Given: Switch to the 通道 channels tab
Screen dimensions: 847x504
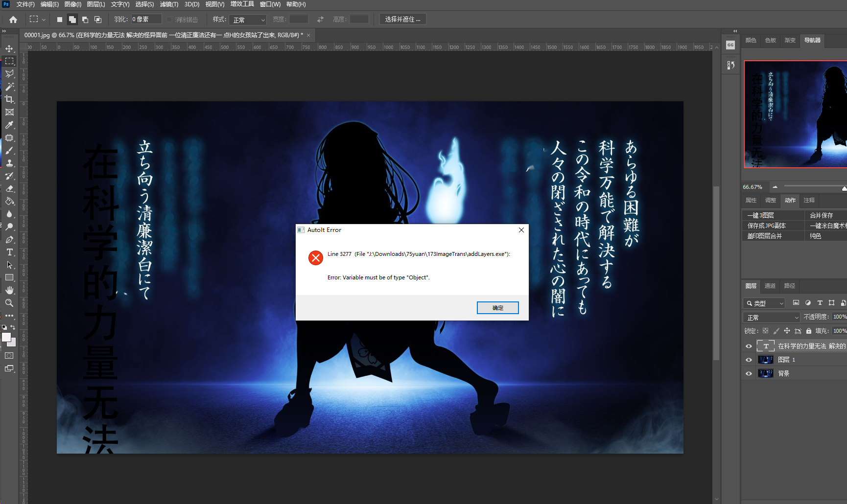Looking at the screenshot, I should pyautogui.click(x=770, y=286).
